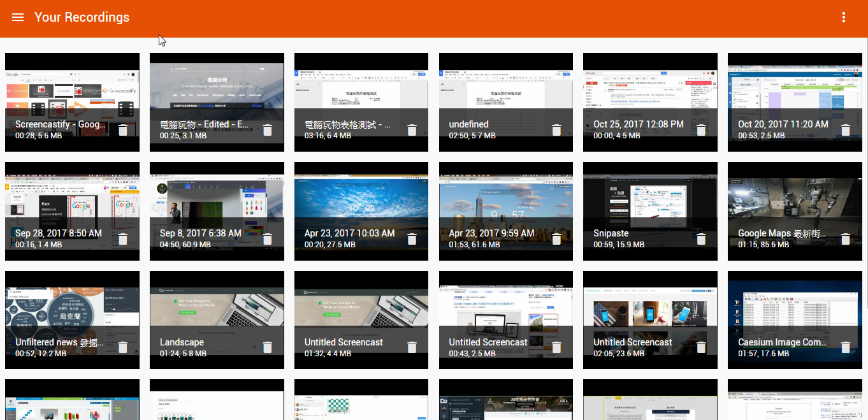This screenshot has width=868, height=420.
Task: Delete the Unfiltered news recording
Action: click(123, 348)
